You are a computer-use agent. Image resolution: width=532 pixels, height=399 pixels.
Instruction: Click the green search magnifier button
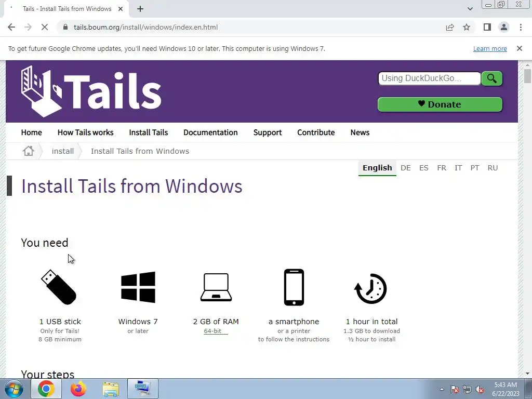(x=491, y=78)
